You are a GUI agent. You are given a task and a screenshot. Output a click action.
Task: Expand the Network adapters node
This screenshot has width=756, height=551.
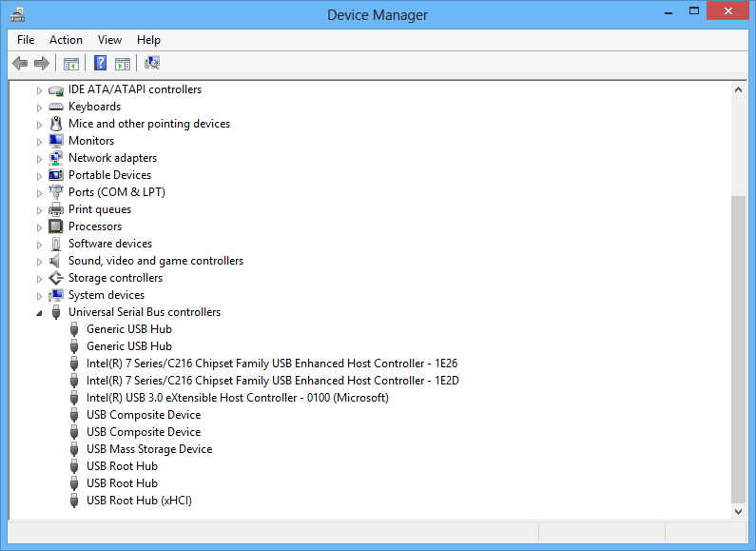[x=39, y=159]
